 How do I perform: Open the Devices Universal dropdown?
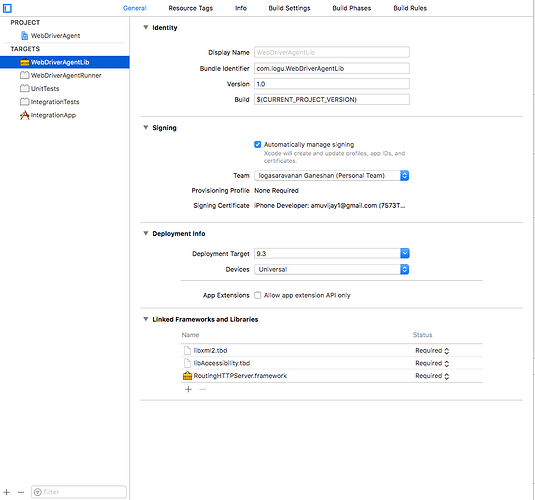331,269
